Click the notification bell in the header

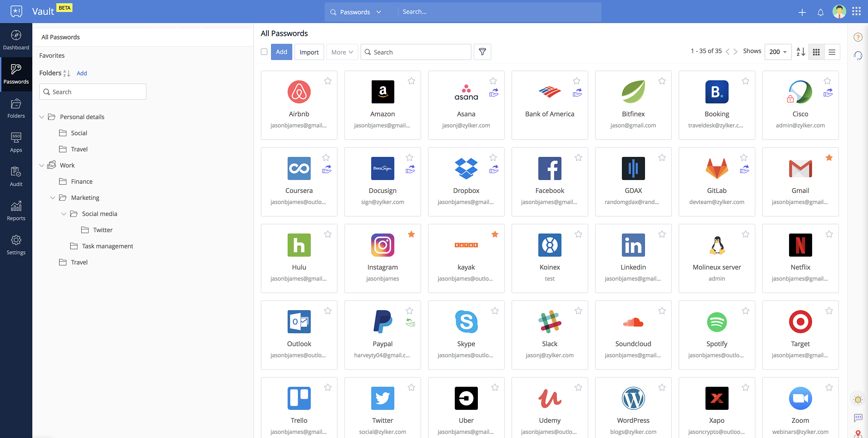tap(820, 12)
